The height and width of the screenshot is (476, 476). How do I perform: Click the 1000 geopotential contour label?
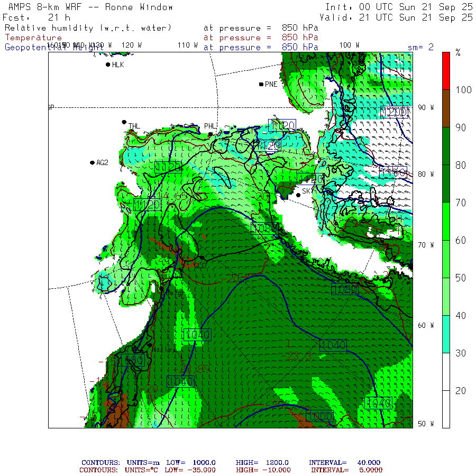[x=319, y=416]
